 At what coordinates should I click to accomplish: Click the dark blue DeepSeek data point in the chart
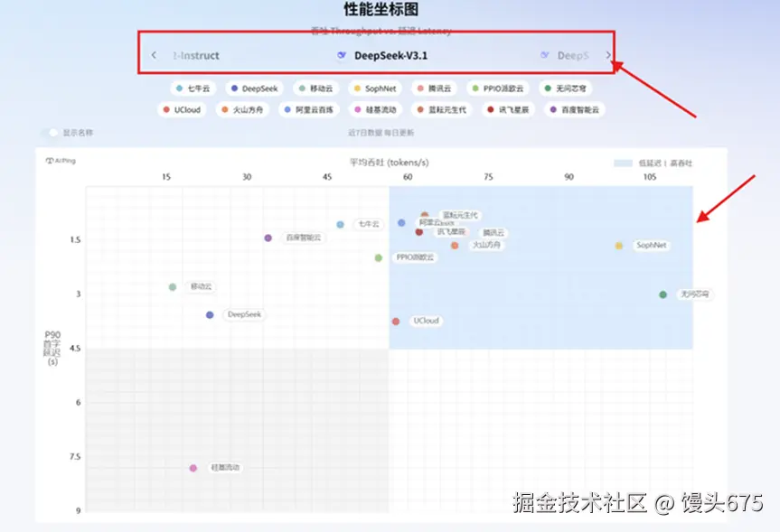coord(210,314)
